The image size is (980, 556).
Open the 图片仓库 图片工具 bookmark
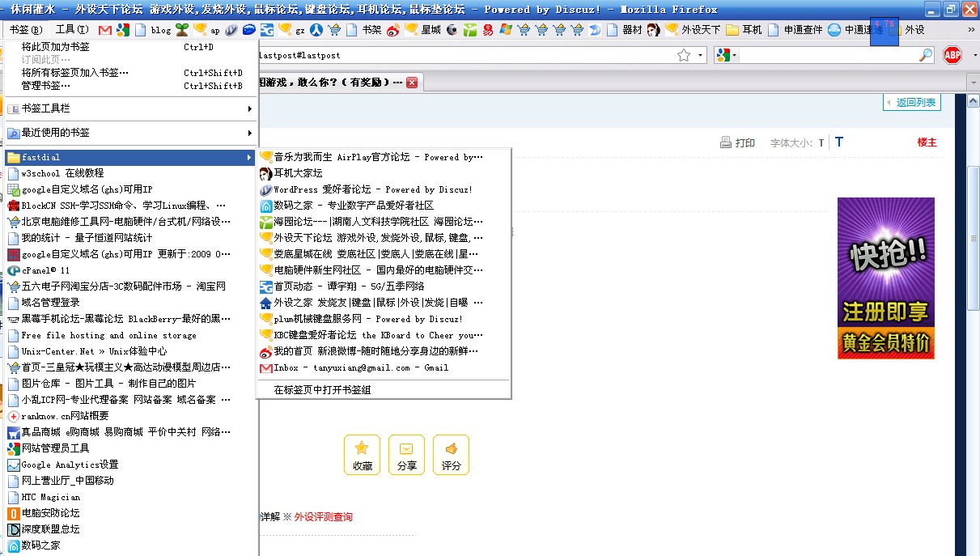[131, 384]
